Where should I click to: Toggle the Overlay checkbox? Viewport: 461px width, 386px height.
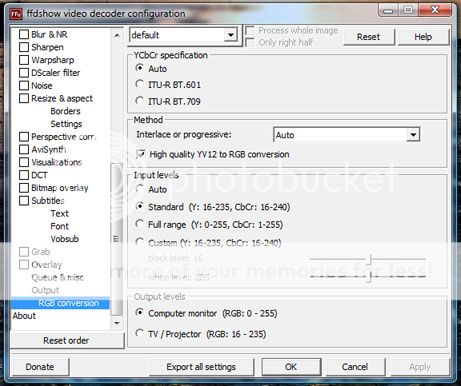click(24, 265)
